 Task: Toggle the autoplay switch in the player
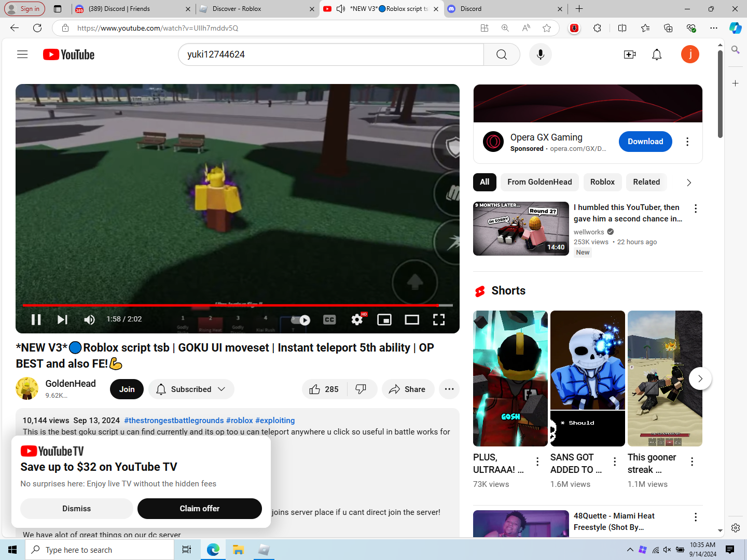(x=301, y=320)
